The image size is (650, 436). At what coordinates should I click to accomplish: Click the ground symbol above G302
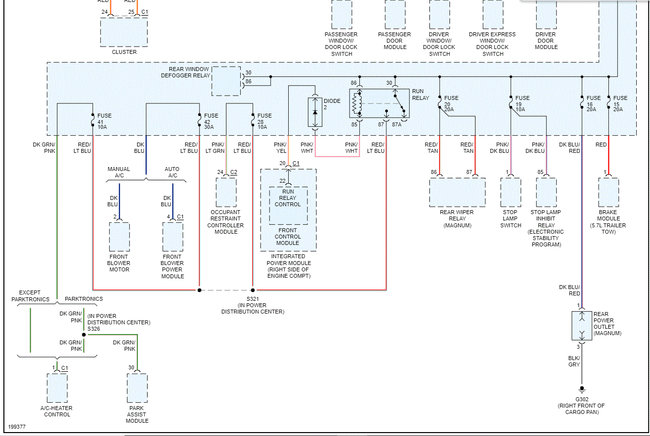582,389
